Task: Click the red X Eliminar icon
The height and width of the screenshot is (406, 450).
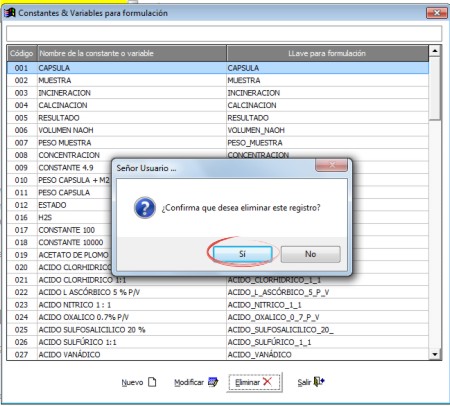Action: point(267,382)
